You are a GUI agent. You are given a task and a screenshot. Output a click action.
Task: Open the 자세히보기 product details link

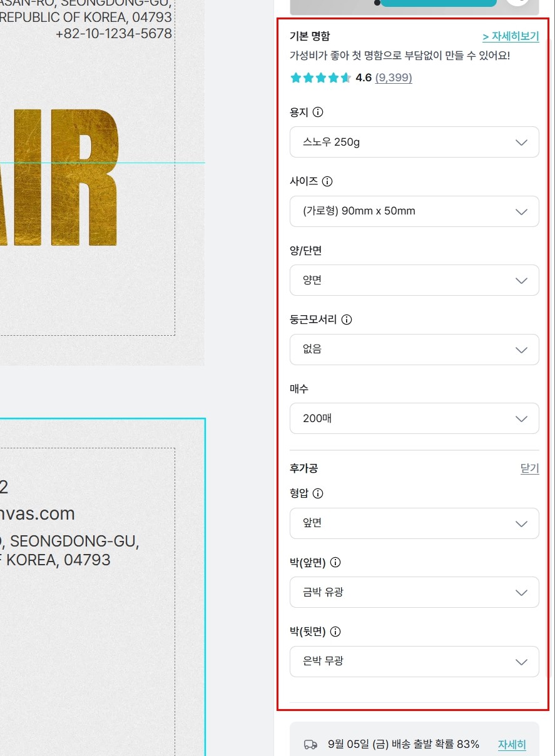click(511, 36)
